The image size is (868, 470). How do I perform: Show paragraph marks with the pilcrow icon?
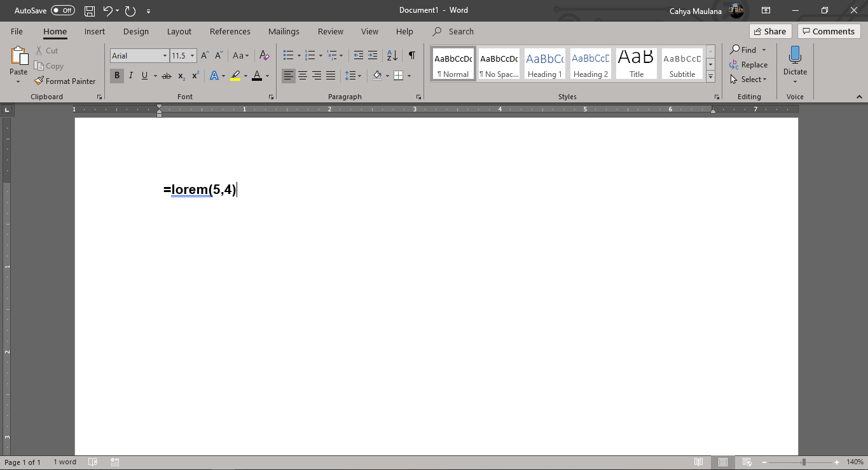click(413, 55)
